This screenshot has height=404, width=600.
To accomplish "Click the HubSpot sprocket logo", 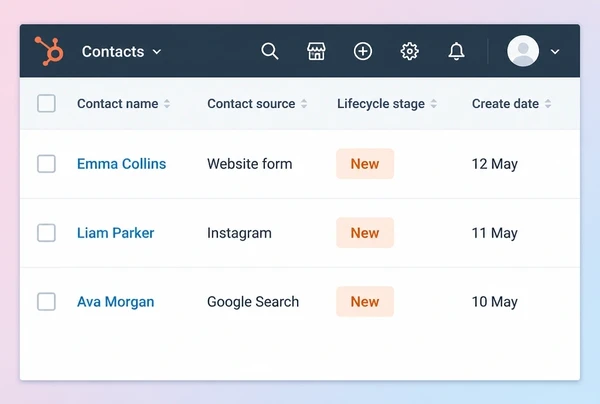I will click(x=49, y=51).
